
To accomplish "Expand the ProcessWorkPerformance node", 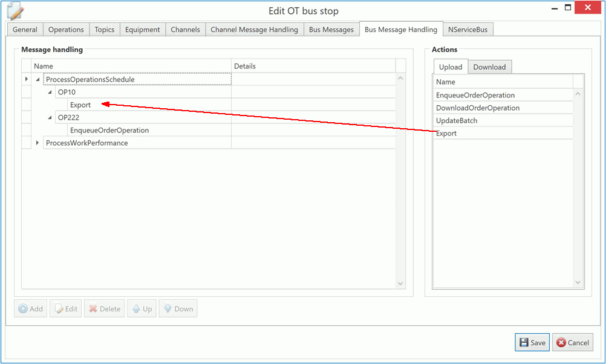I will point(37,143).
